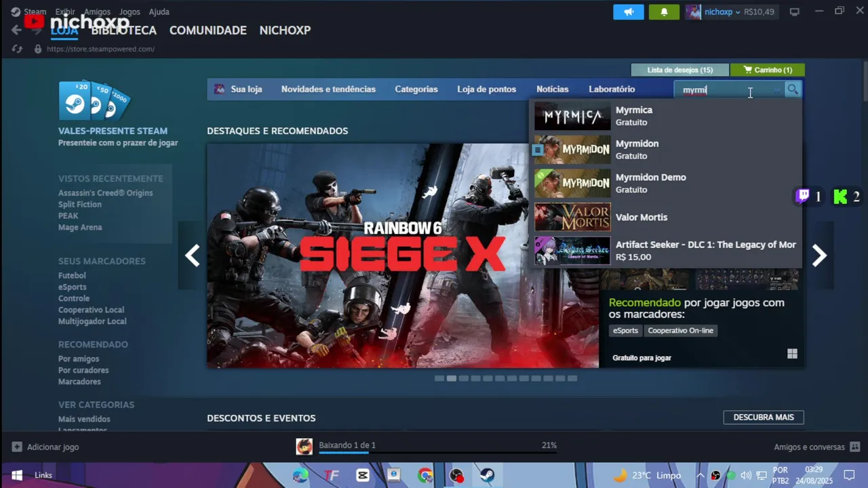
Task: Click the eSports tag
Action: point(625,331)
